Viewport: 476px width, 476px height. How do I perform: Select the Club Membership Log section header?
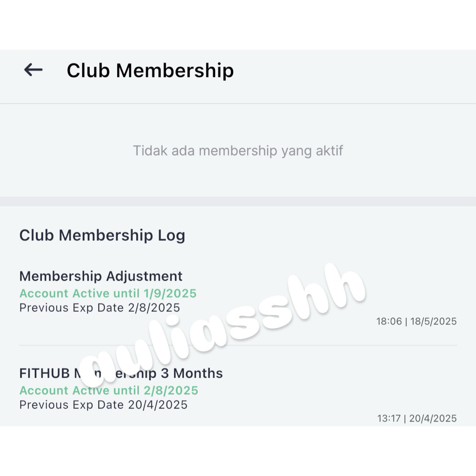[x=102, y=235]
